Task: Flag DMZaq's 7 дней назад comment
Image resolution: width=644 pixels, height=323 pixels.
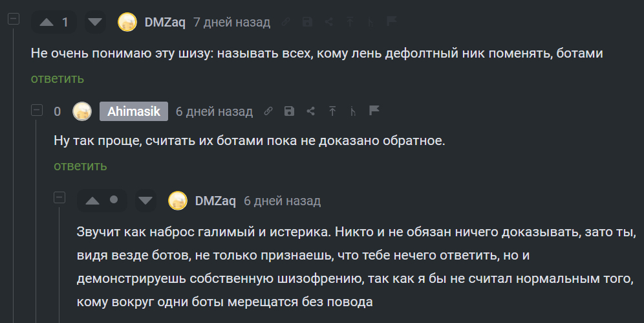Action: click(392, 21)
